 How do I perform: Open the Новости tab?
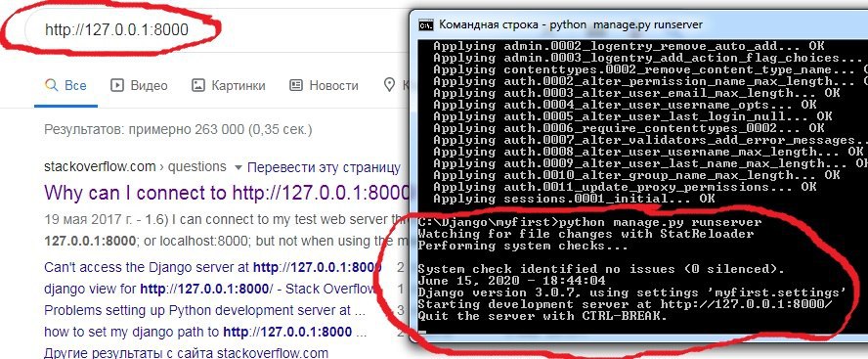(324, 85)
